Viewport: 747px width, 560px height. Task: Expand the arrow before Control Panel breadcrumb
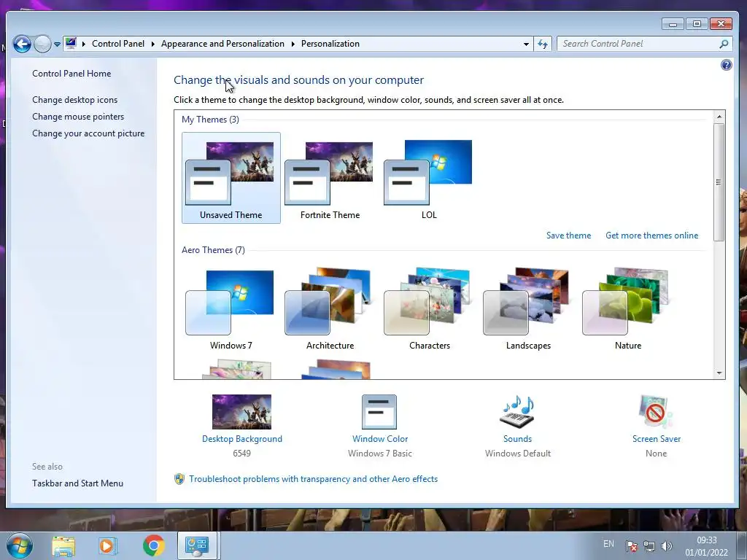(x=84, y=44)
